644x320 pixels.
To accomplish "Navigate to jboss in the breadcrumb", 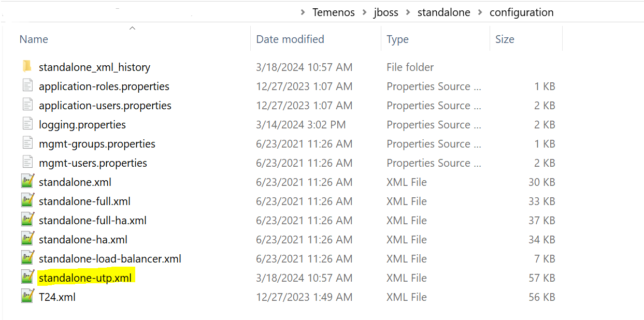I will pyautogui.click(x=386, y=12).
